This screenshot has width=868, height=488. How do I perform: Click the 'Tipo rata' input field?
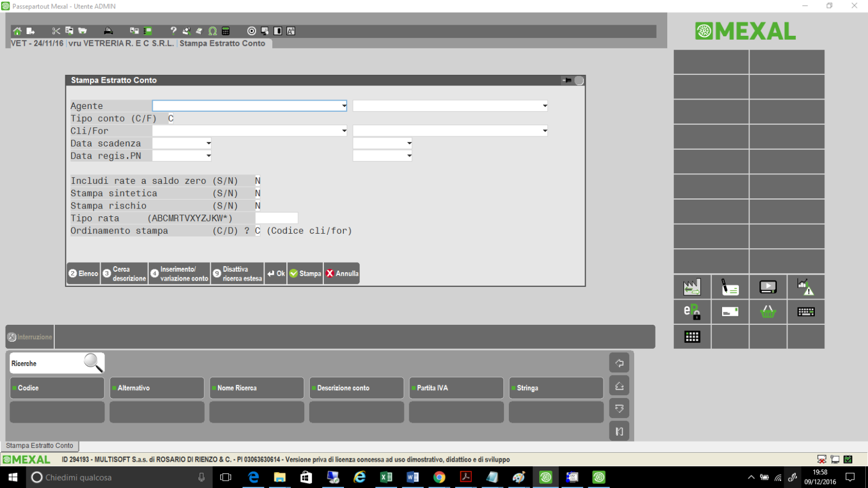pyautogui.click(x=276, y=219)
